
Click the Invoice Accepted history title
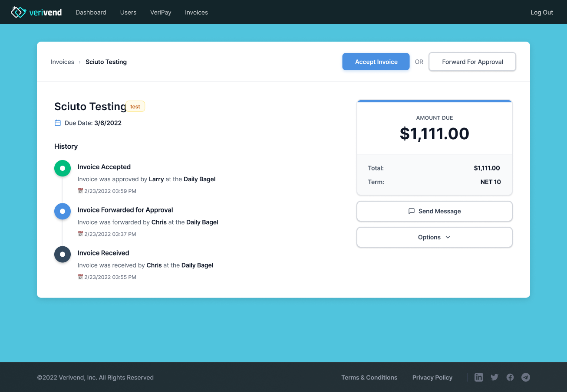click(104, 167)
